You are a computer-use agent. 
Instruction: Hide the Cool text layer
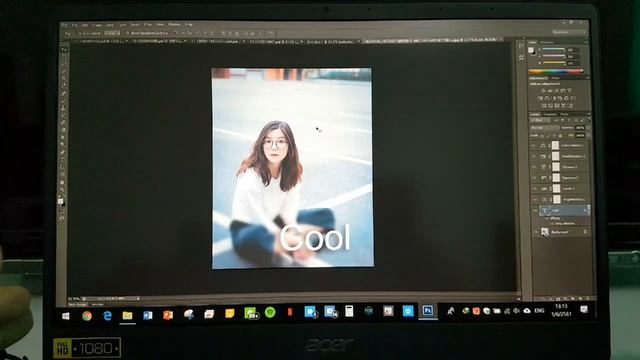(x=535, y=211)
